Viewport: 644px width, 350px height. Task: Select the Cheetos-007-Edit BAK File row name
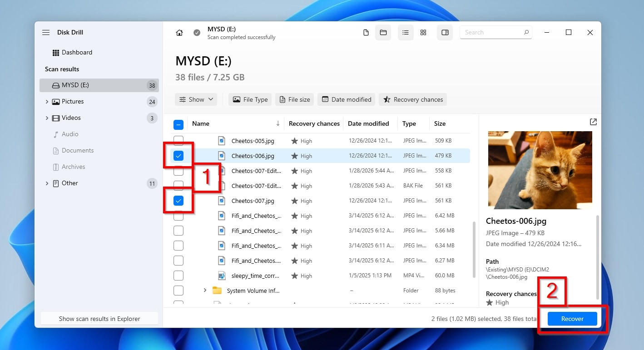(x=256, y=186)
